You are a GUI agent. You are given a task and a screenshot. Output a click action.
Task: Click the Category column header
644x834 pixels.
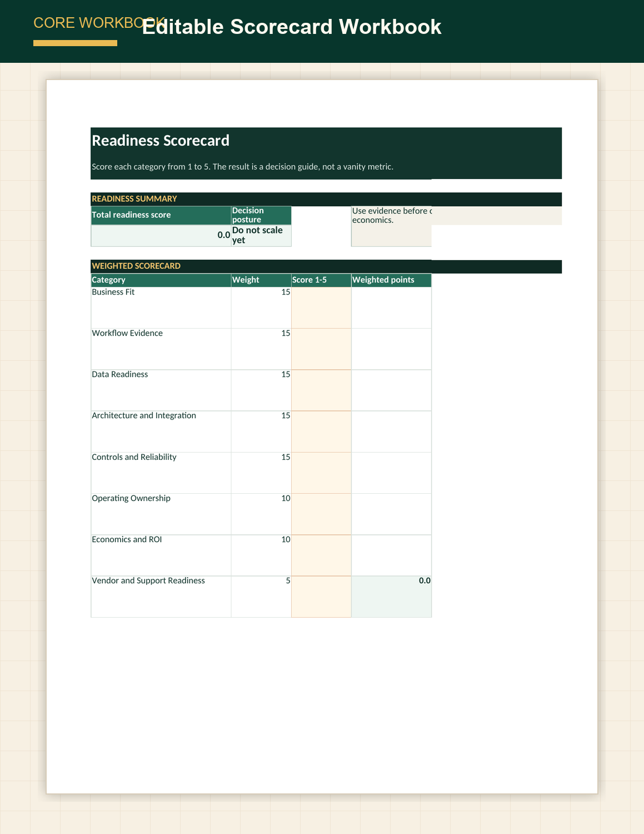tap(161, 280)
